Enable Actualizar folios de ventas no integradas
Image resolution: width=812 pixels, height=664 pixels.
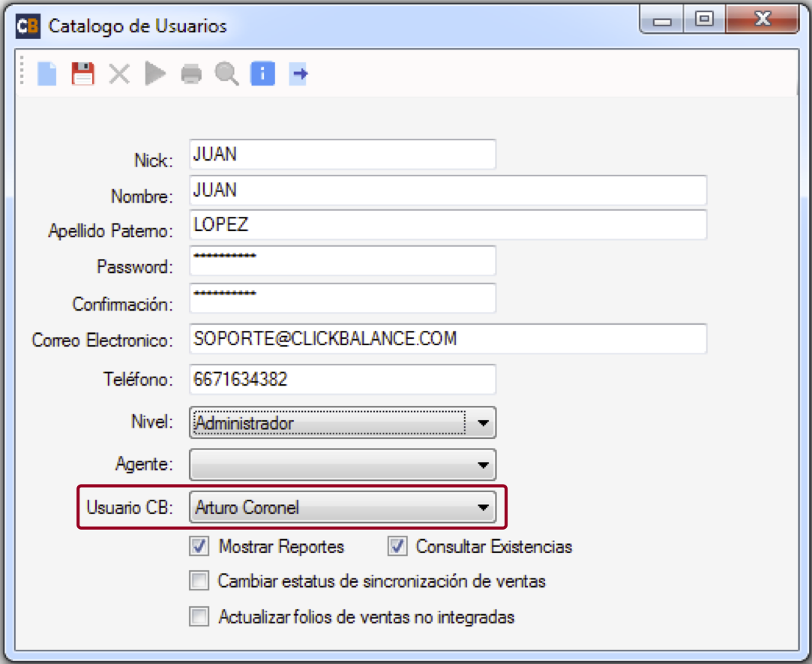(199, 617)
